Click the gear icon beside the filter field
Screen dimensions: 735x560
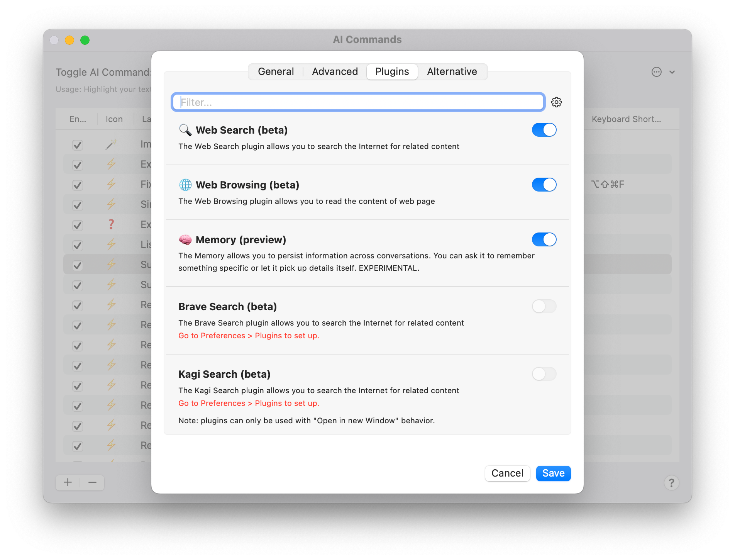tap(556, 102)
